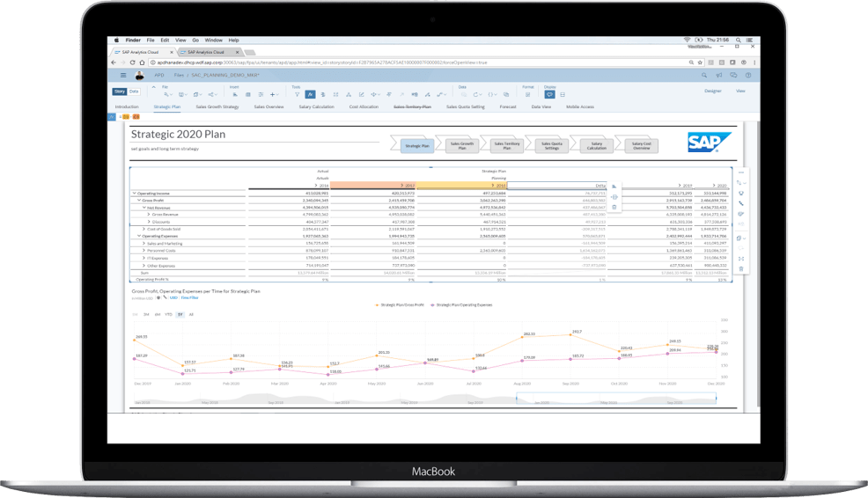Click the browser back arrow
868x498 pixels.
[x=114, y=64]
